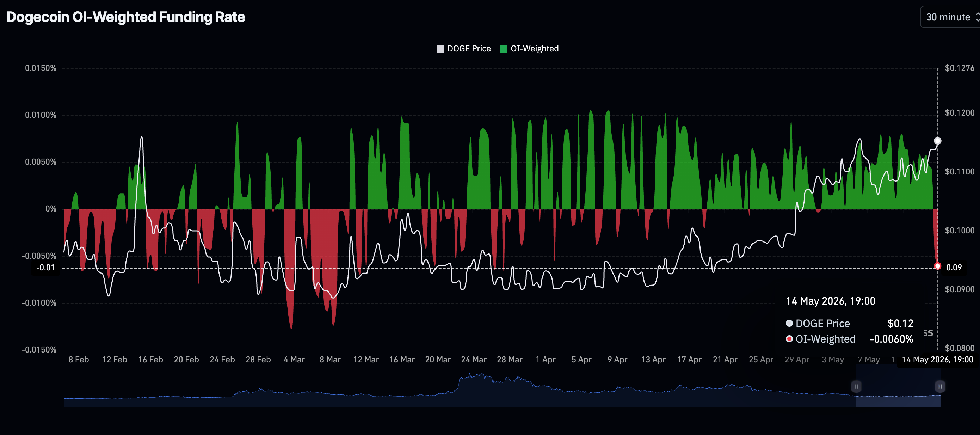
Task: Click the crosshair date tag on the x-axis
Action: pyautogui.click(x=938, y=360)
